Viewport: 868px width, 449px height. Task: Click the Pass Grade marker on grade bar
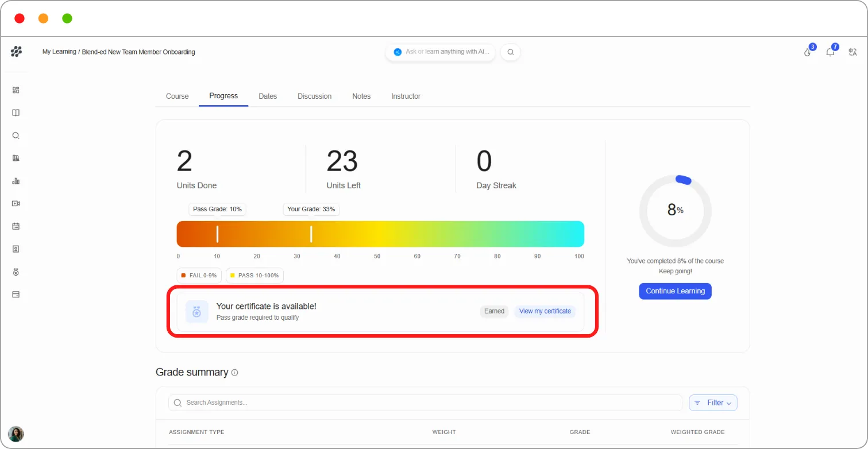click(217, 234)
